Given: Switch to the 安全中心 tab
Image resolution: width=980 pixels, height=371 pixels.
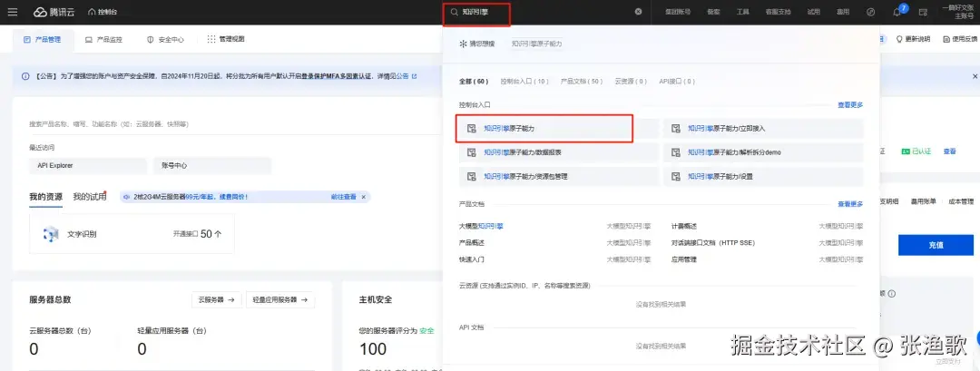Looking at the screenshot, I should 165,39.
